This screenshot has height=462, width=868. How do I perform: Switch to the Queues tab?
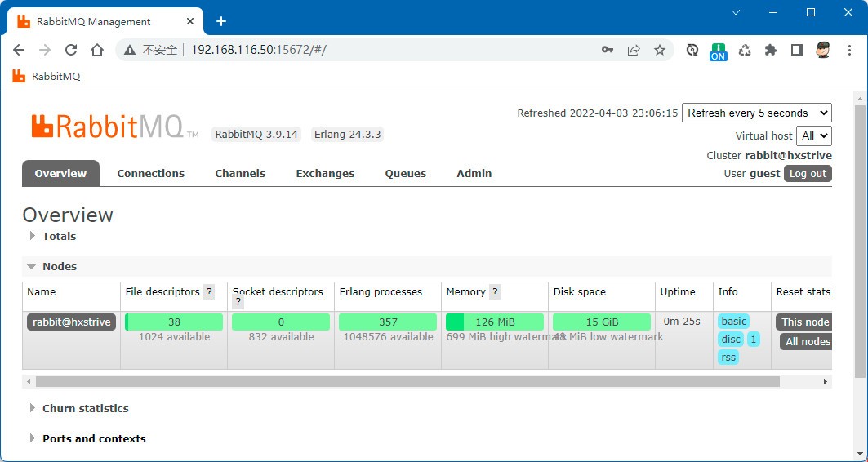click(x=406, y=173)
